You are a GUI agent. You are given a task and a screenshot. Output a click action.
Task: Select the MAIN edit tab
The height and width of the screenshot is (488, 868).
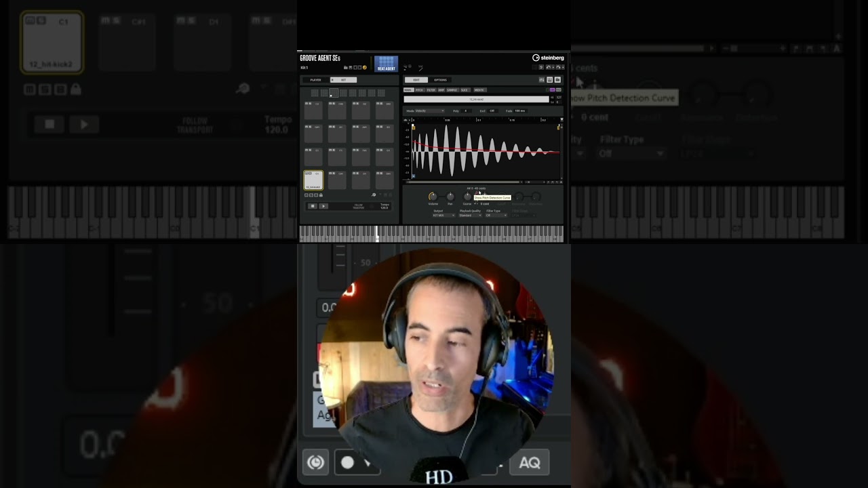point(408,90)
